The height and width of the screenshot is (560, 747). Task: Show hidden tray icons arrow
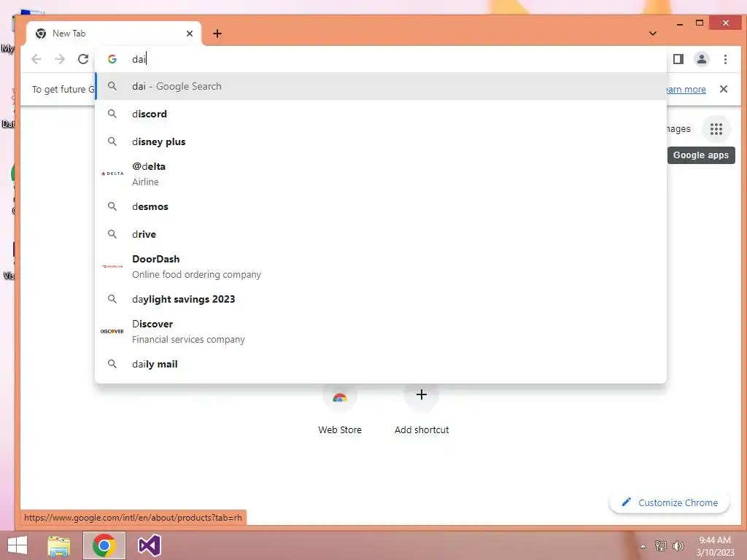pos(643,546)
